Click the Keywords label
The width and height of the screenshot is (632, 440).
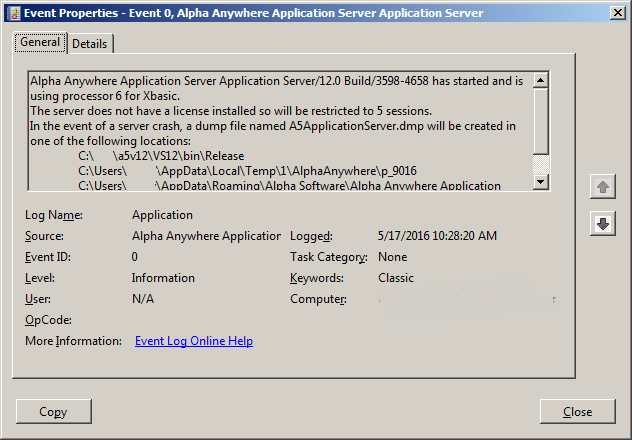[x=317, y=278]
